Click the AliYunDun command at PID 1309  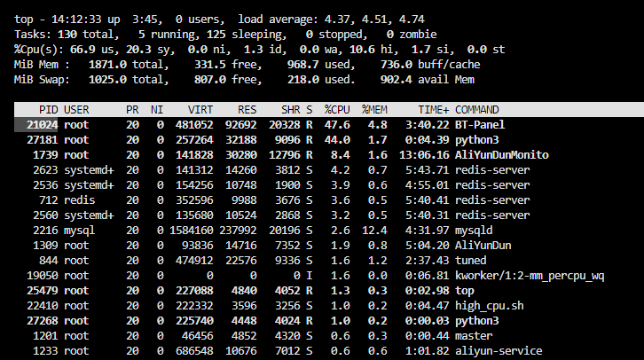(x=483, y=246)
